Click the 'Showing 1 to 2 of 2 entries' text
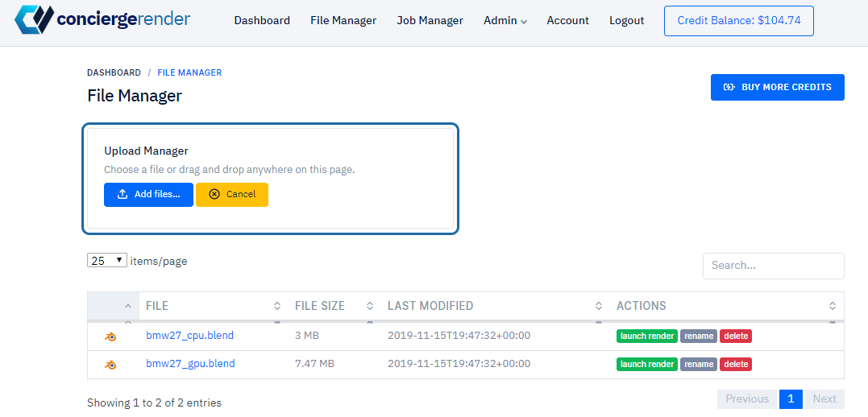The width and height of the screenshot is (868, 417). point(155,403)
